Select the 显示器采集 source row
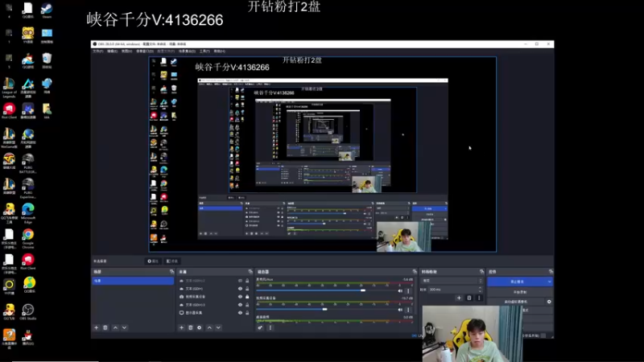 (x=213, y=313)
